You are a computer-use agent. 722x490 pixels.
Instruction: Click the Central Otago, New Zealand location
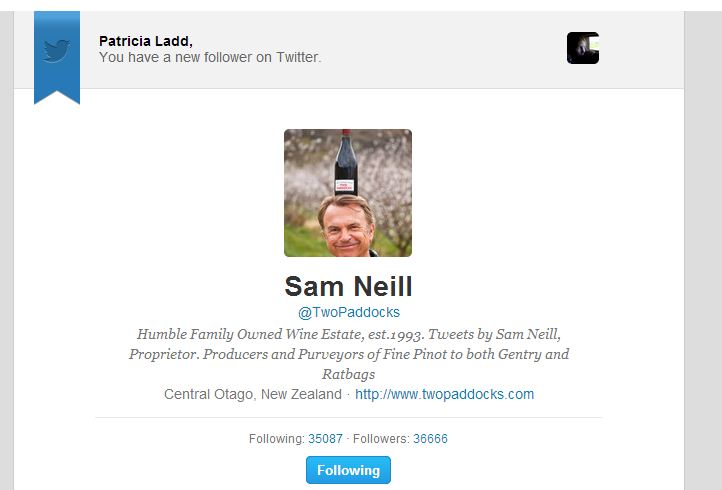click(x=253, y=394)
